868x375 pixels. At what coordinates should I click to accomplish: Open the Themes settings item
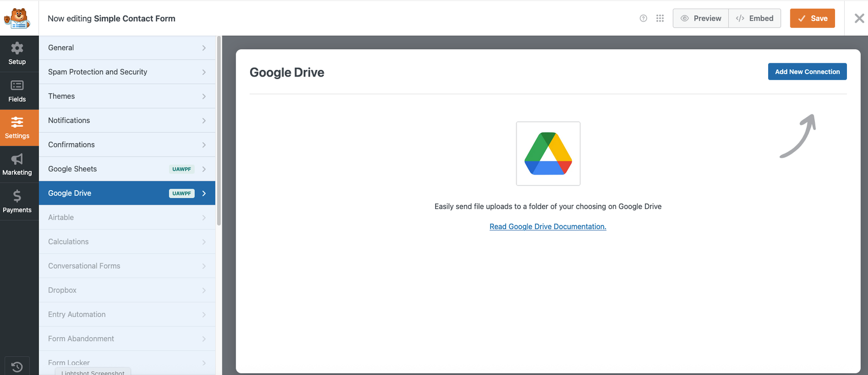click(62, 96)
